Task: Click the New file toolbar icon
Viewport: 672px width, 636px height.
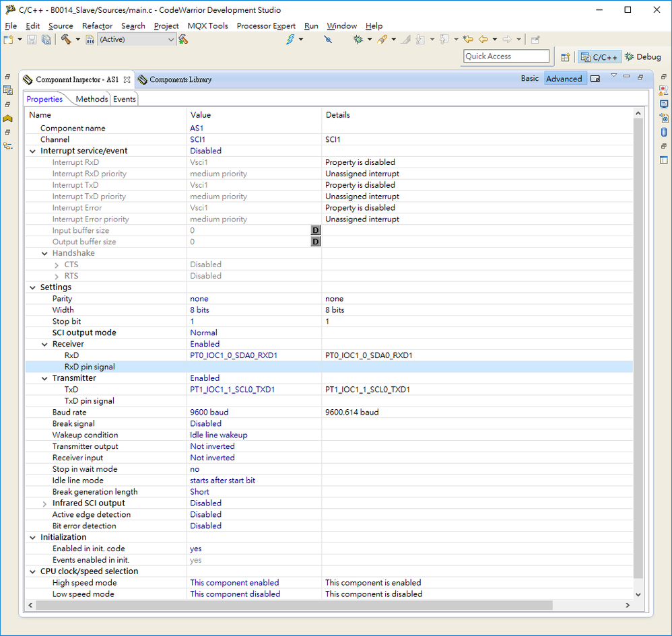Action: click(x=8, y=40)
